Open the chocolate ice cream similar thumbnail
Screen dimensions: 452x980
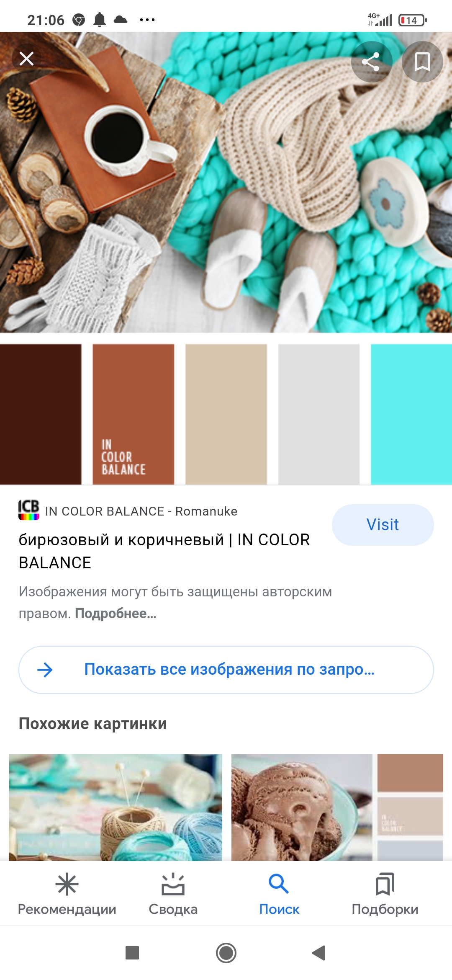(x=337, y=807)
